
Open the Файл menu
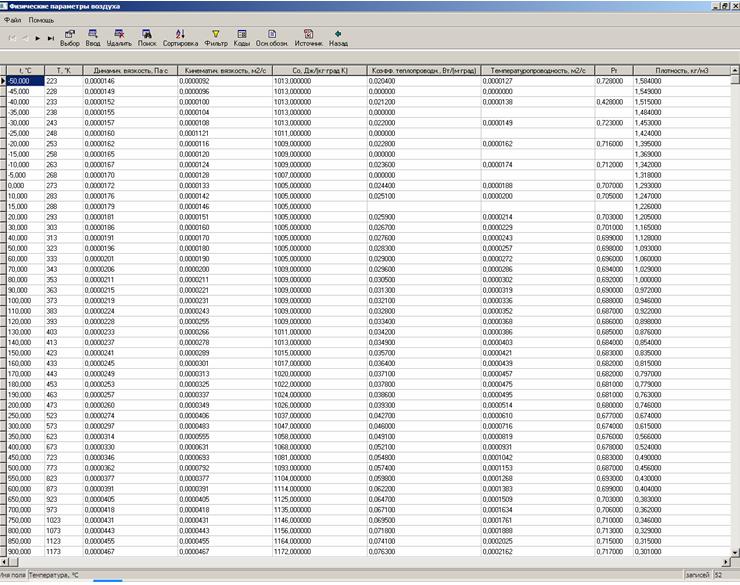[12, 20]
